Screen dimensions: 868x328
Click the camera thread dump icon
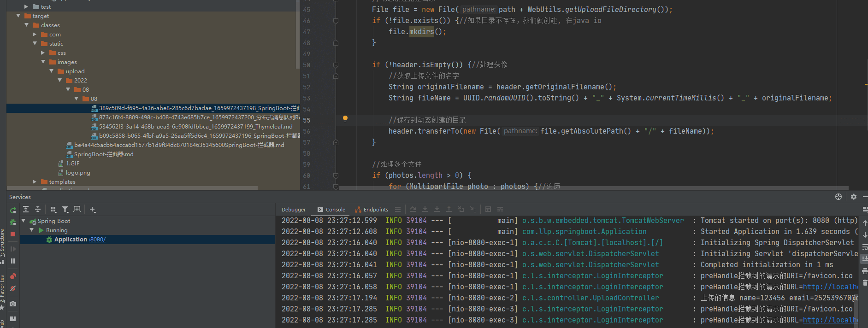(13, 304)
